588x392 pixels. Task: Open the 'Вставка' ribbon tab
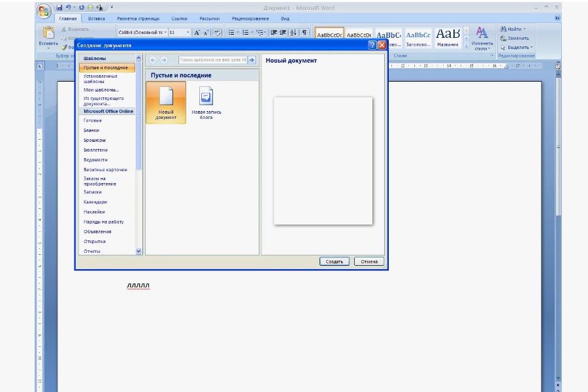tap(97, 18)
